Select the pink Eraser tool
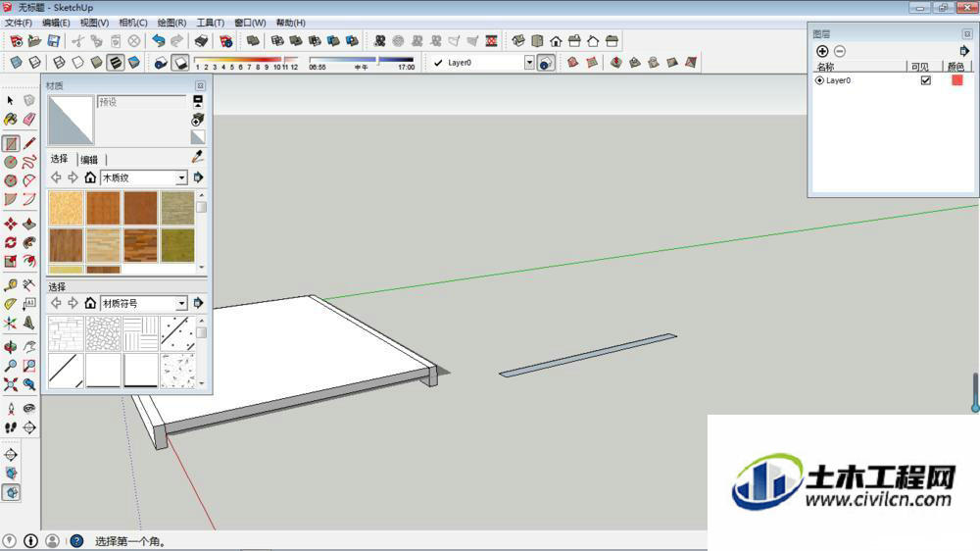The width and height of the screenshot is (980, 551). click(29, 120)
